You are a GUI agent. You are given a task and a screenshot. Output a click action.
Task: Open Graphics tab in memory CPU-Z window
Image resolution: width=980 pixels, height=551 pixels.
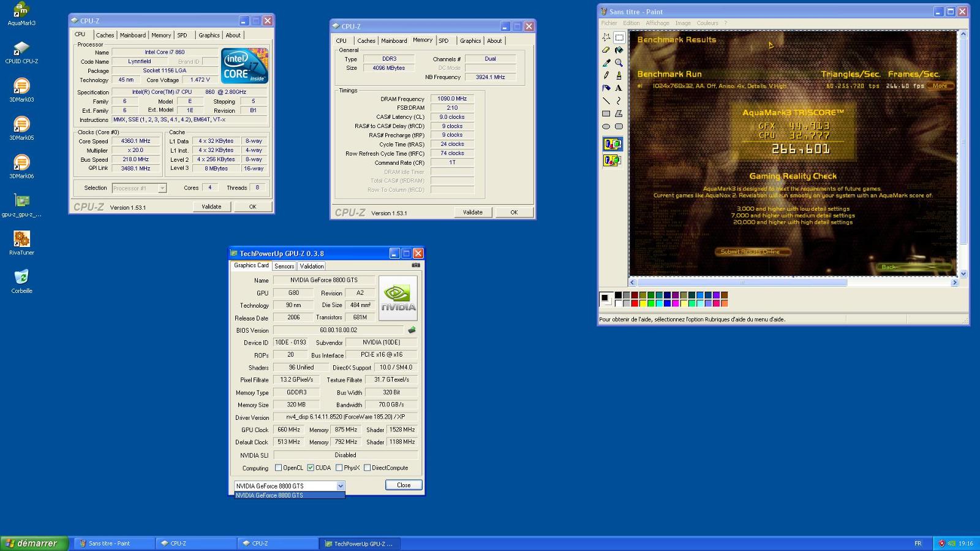point(470,40)
